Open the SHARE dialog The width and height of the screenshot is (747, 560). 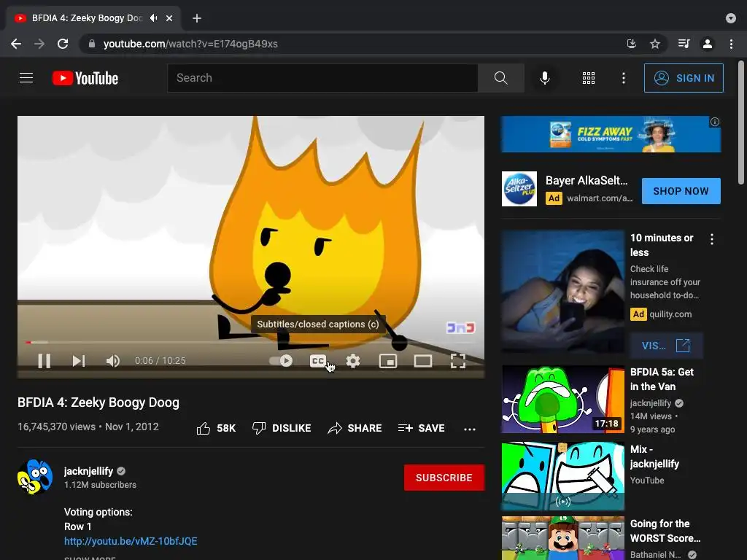(355, 428)
